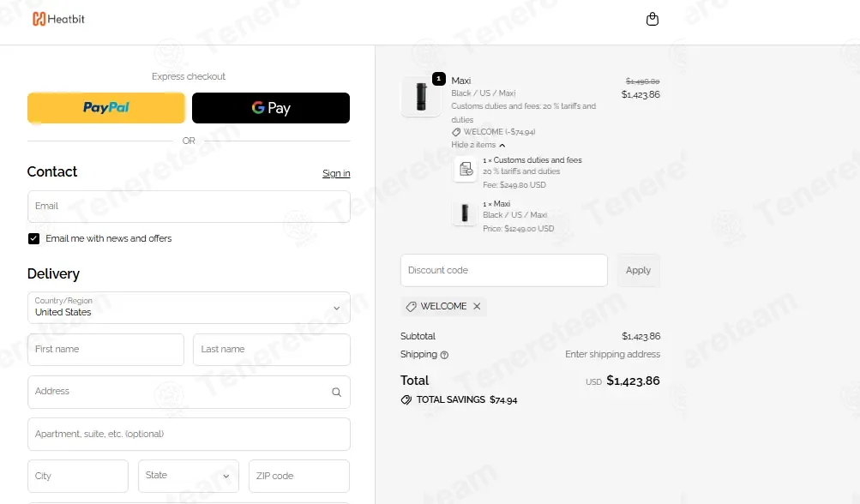Focus the Discount code field
The height and width of the screenshot is (504, 860).
pyautogui.click(x=504, y=270)
